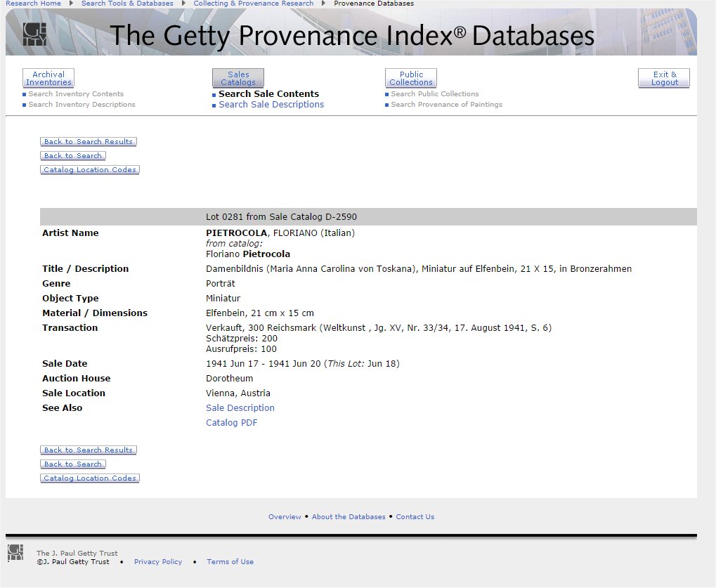Select Search Inventory Descriptions
The height and width of the screenshot is (588, 716).
[82, 104]
